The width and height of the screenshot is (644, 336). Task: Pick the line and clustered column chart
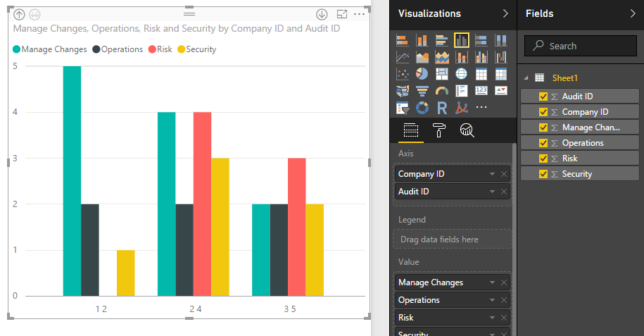[481, 57]
